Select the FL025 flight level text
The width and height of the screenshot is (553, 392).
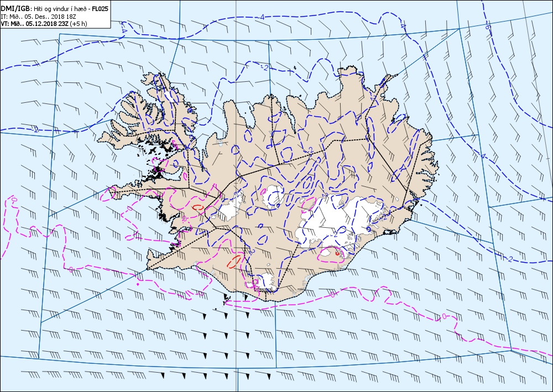(x=100, y=9)
